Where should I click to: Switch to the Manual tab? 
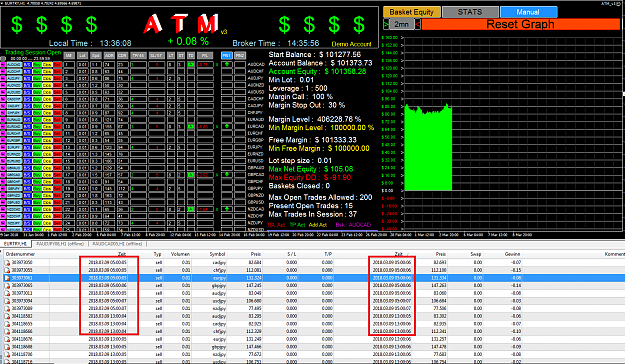point(528,12)
